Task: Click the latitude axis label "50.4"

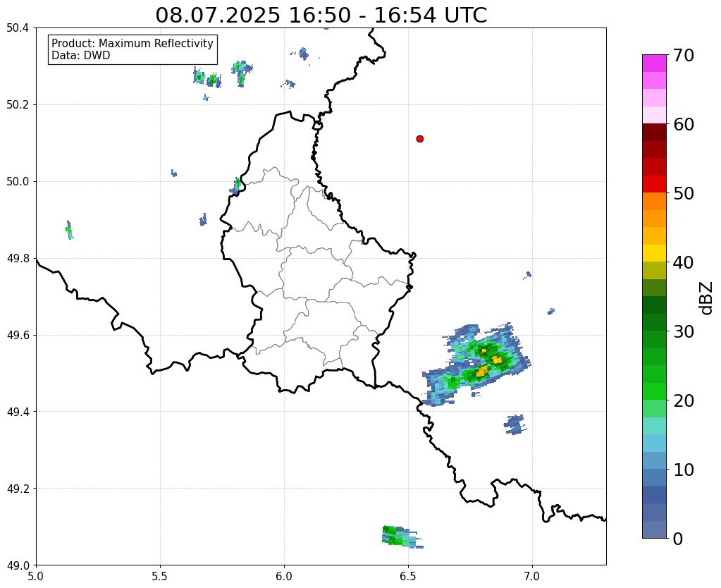Action: [x=18, y=28]
